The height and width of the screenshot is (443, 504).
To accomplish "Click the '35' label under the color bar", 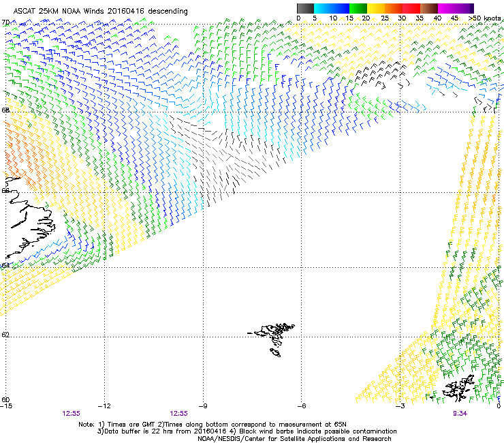I will click(x=420, y=18).
